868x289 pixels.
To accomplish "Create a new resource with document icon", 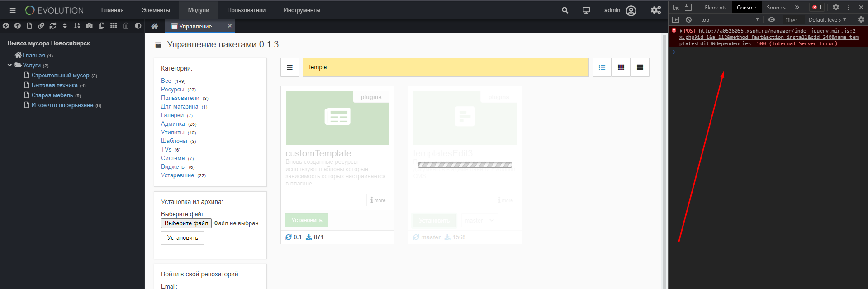I will point(29,26).
